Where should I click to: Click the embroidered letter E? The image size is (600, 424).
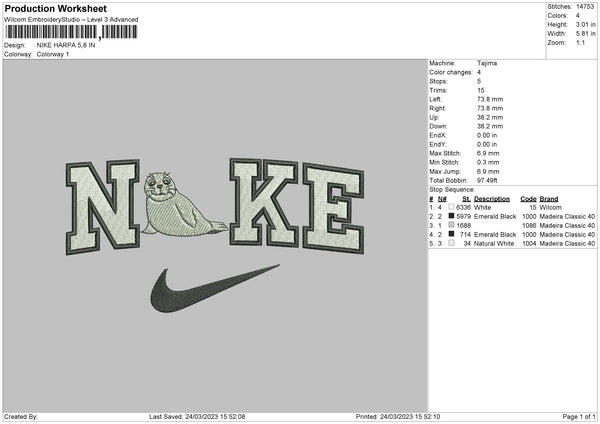(x=333, y=209)
